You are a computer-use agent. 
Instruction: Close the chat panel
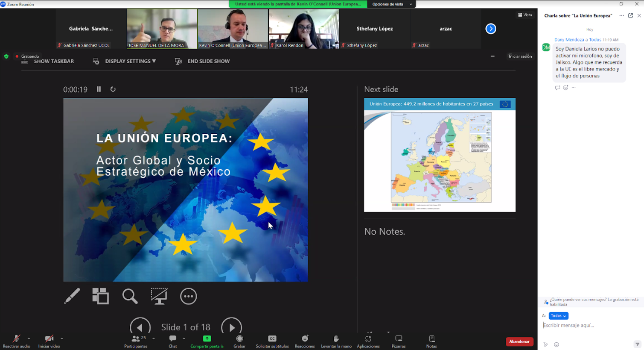click(639, 16)
